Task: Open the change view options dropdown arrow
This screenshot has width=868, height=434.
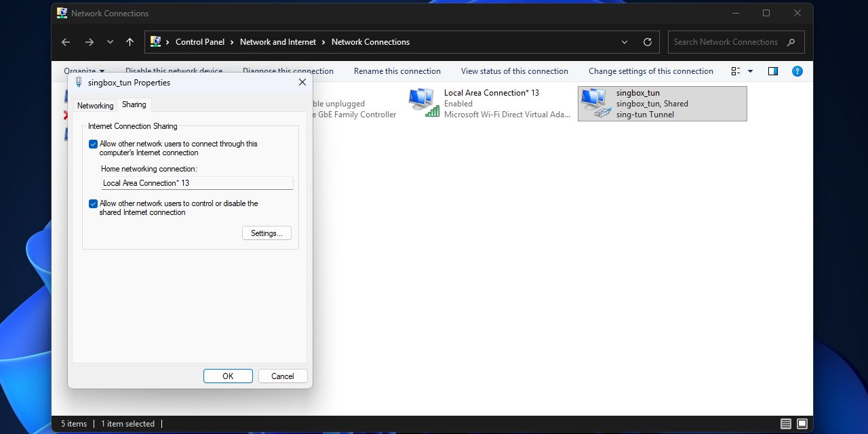Action: (750, 71)
